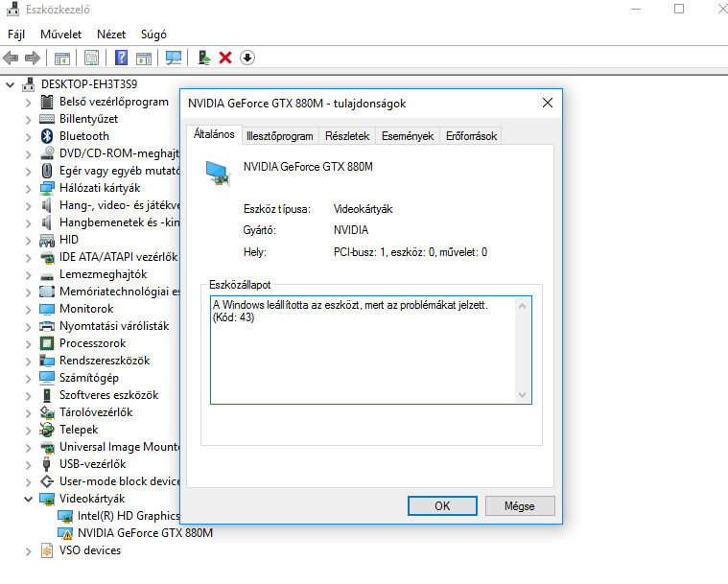
Task: Click the video card icon in dialog
Action: tap(219, 174)
